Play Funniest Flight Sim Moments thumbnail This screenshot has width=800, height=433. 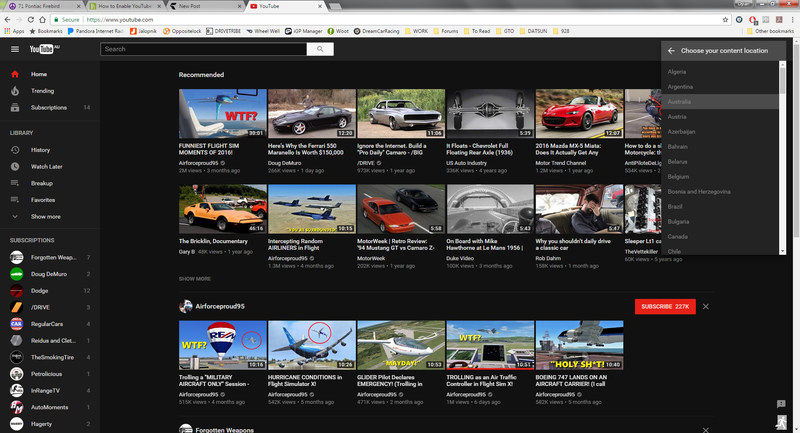(x=222, y=114)
